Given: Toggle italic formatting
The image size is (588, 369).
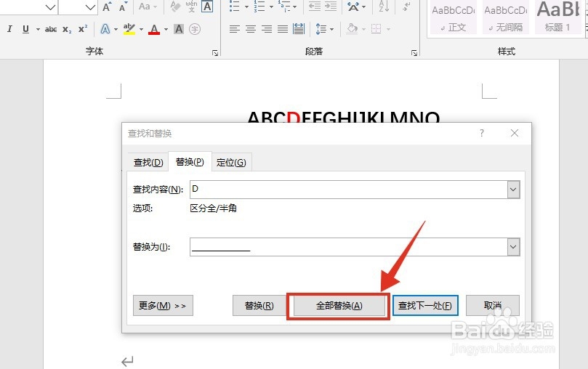Looking at the screenshot, I should (x=9, y=29).
